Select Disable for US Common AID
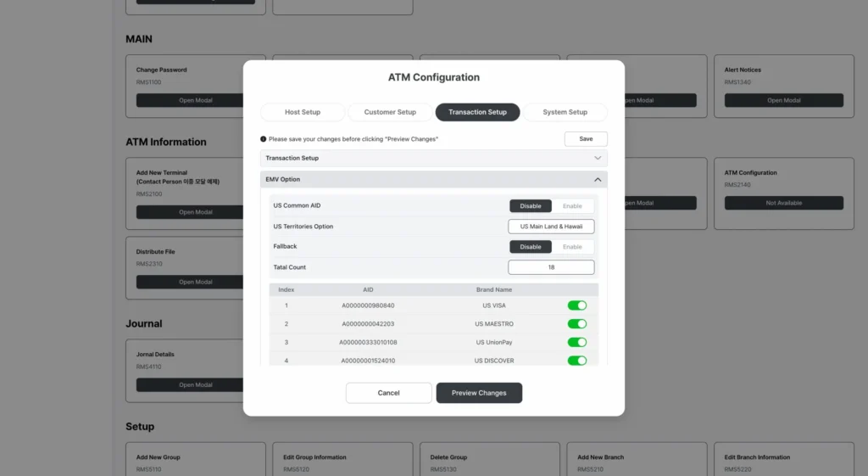The image size is (868, 476). tap(531, 206)
